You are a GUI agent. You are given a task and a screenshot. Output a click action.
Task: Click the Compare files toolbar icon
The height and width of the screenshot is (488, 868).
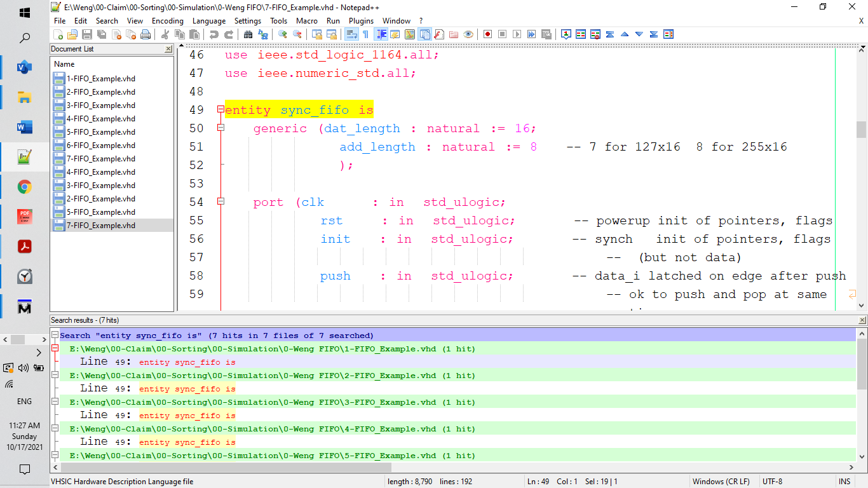tap(580, 34)
